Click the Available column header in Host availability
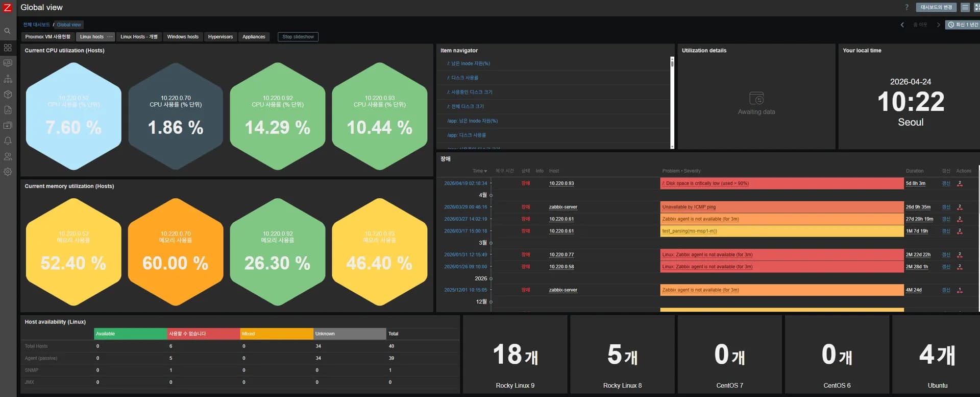Viewport: 980px width, 397px height. pos(131,334)
